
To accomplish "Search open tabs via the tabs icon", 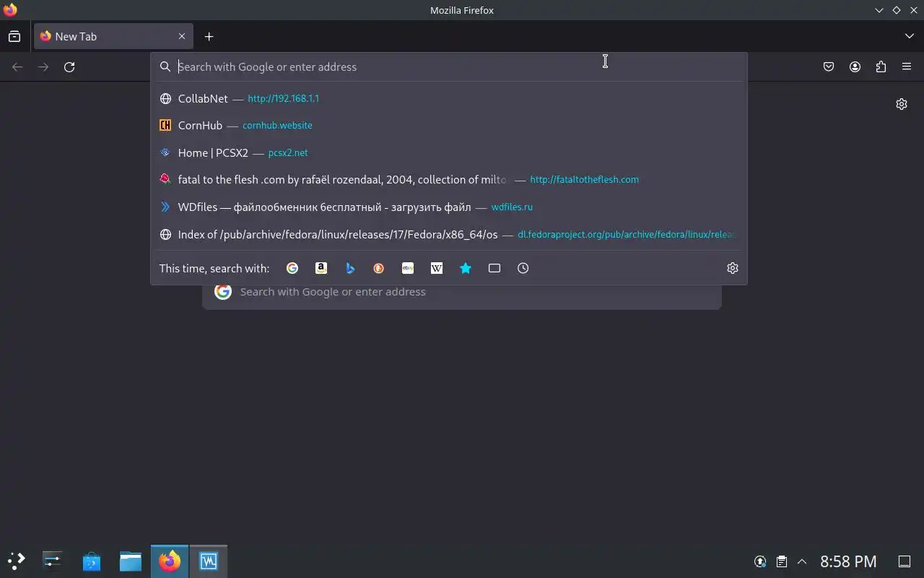I will [x=494, y=268].
